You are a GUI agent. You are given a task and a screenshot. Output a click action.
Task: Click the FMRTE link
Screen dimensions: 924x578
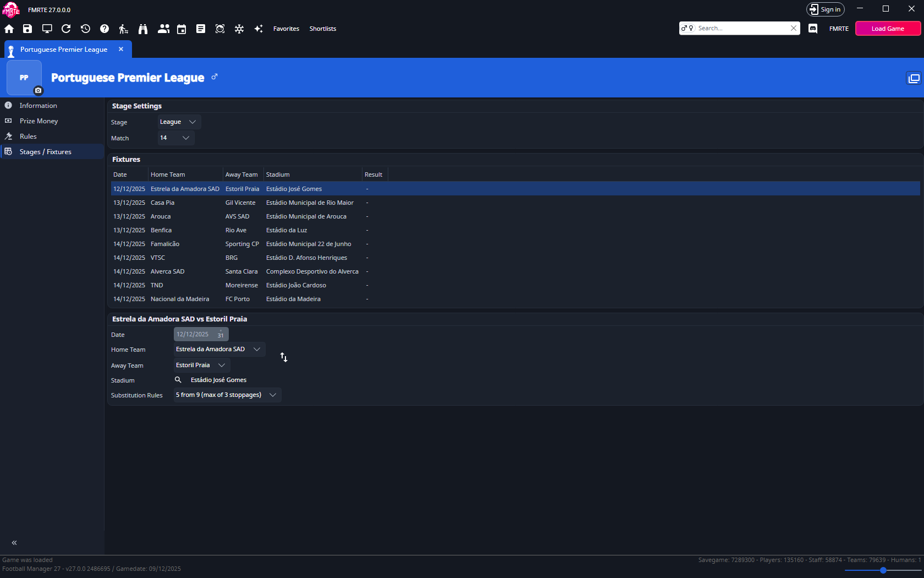coord(839,29)
